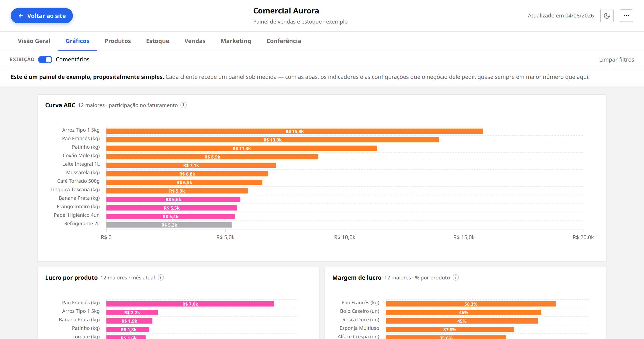
Task: Click the info icon next to Curva ABC
Action: tap(184, 105)
